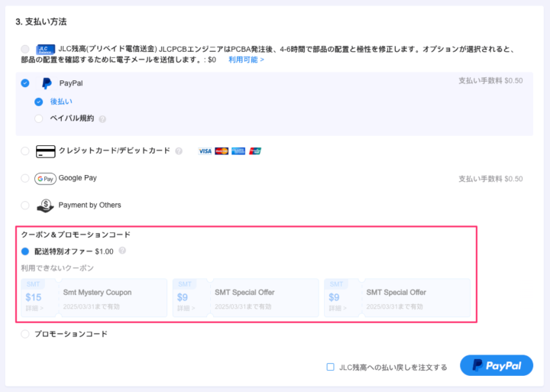Expand 詳細 on the $15 Smt Mystery Coupon
Image resolution: width=550 pixels, height=392 pixels.
tap(34, 309)
